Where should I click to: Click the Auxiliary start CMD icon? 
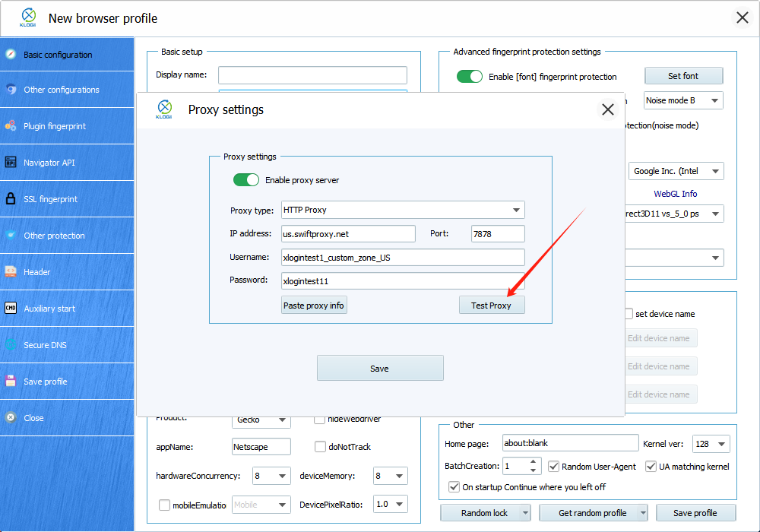(x=11, y=308)
